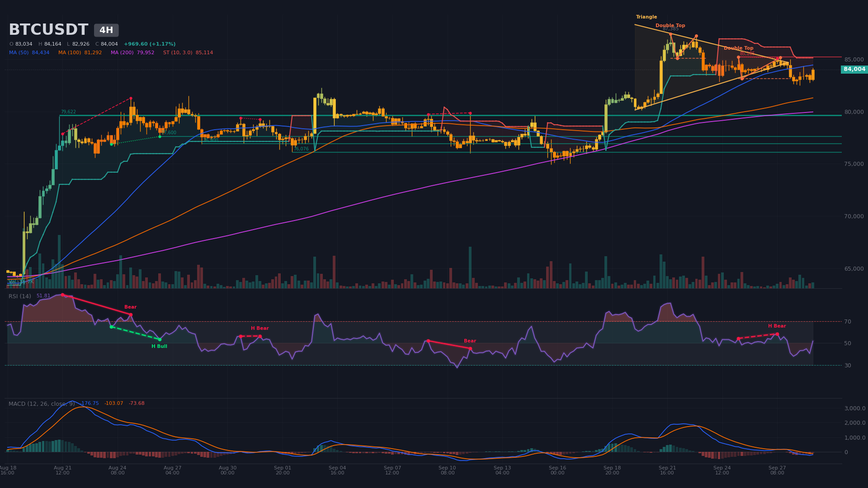868x488 pixels.
Task: Click the 85,000 price axis label
Action: click(853, 60)
